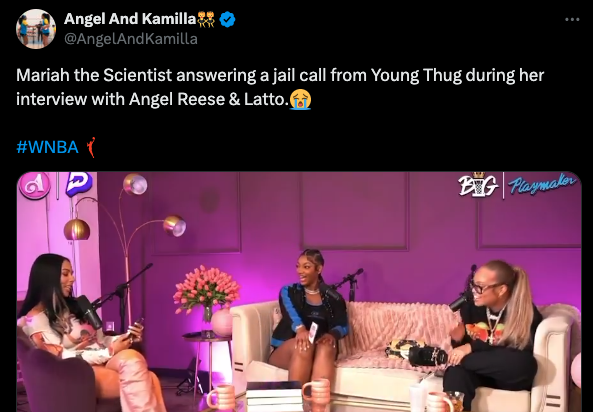Play the interview video at its center
The height and width of the screenshot is (412, 593).
[x=299, y=292]
